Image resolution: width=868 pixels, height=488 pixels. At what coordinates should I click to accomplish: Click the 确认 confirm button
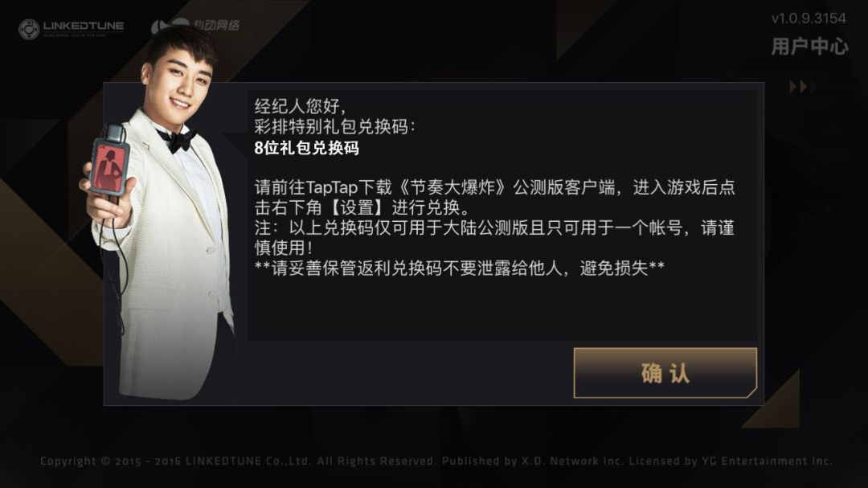point(665,373)
